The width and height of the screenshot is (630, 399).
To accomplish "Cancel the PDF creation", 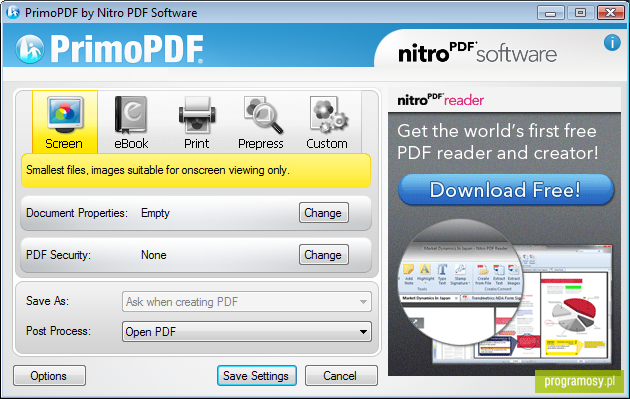I will click(341, 376).
